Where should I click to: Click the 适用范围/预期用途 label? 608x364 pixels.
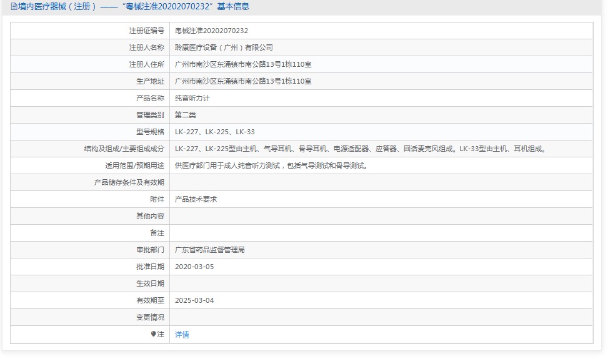click(x=134, y=165)
